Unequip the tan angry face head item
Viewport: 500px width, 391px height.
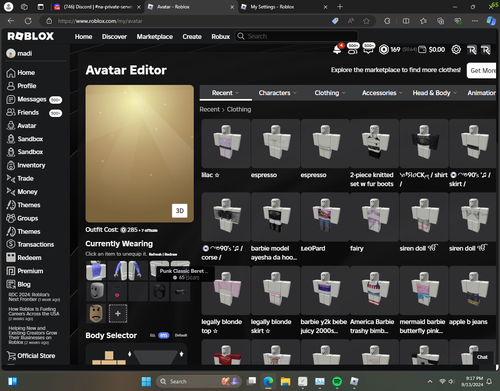(x=96, y=313)
